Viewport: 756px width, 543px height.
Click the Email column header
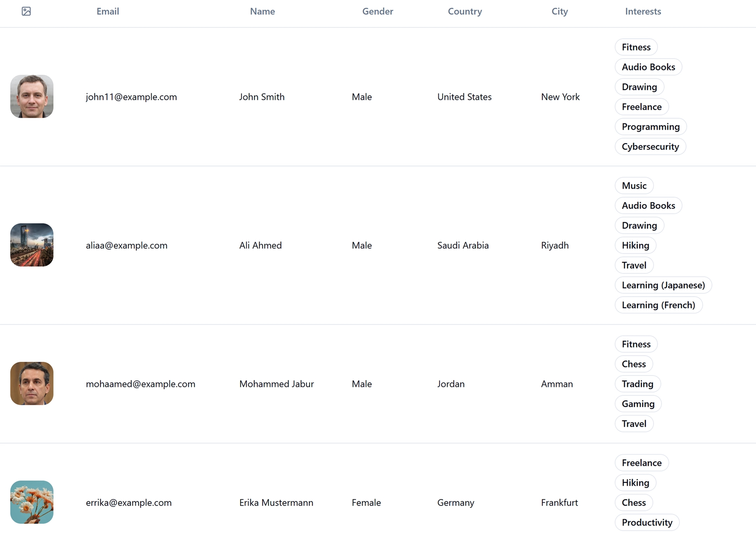(x=107, y=11)
